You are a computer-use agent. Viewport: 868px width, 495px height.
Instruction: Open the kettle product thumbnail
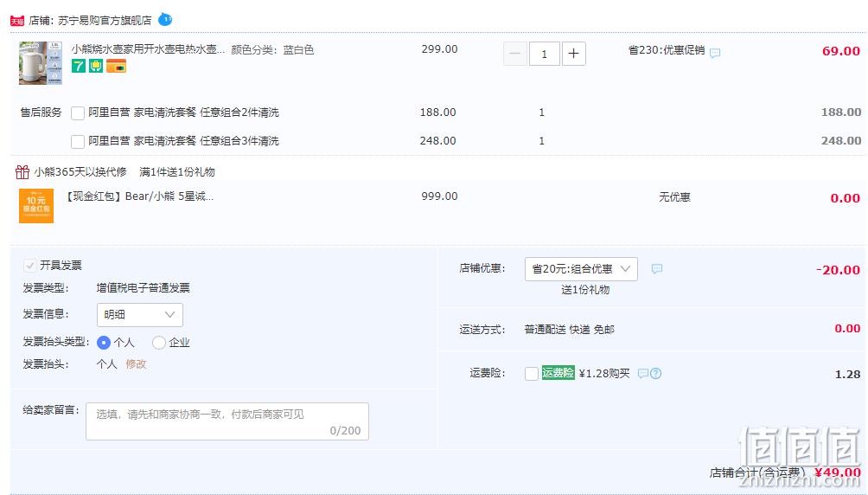(x=41, y=62)
